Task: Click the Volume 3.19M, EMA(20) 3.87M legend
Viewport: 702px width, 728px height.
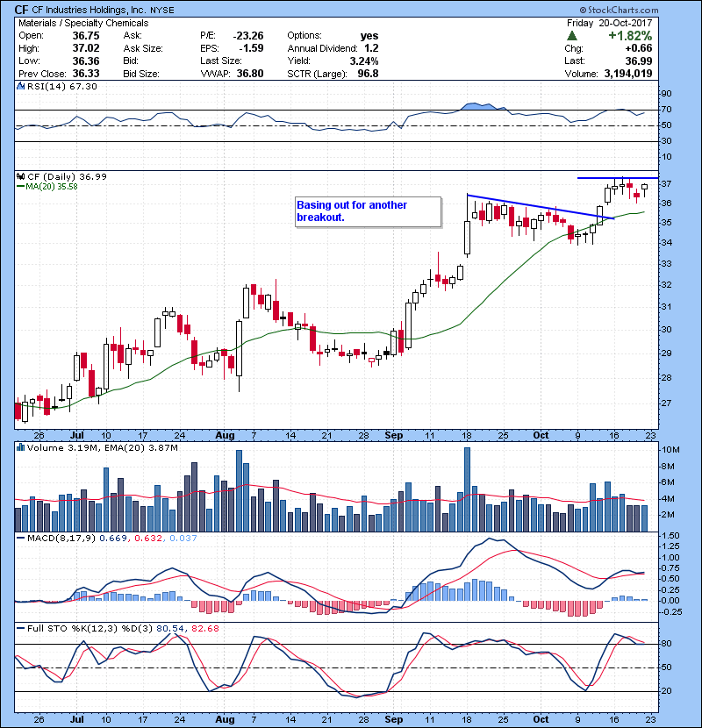Action: pyautogui.click(x=102, y=447)
